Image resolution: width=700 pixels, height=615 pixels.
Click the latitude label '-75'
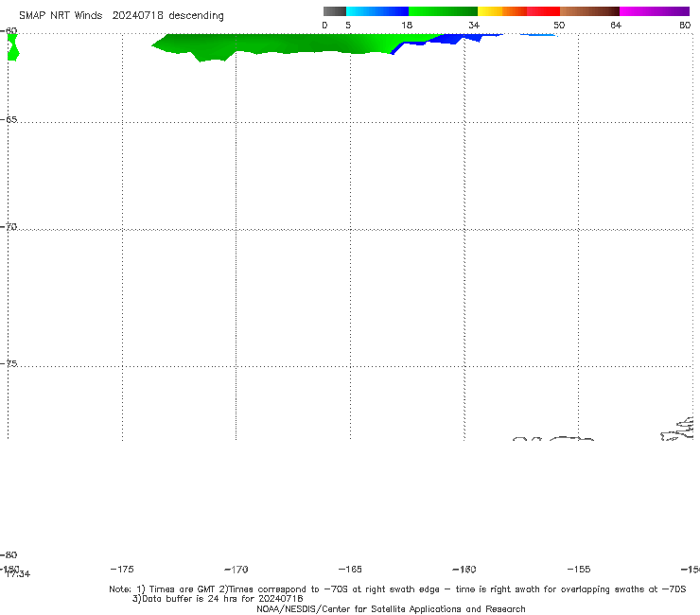9,363
